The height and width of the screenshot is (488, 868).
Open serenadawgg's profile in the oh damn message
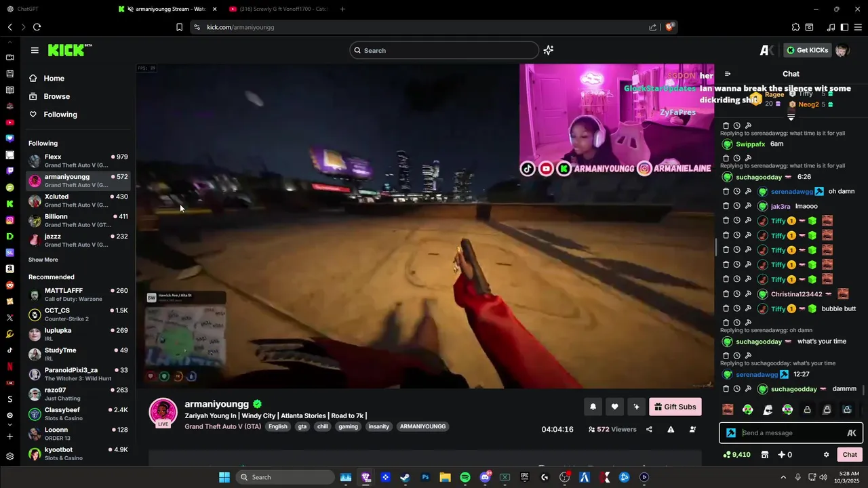pos(792,192)
